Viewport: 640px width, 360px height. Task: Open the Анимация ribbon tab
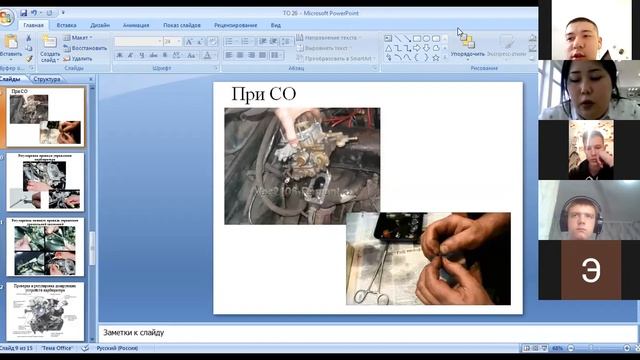pos(136,25)
